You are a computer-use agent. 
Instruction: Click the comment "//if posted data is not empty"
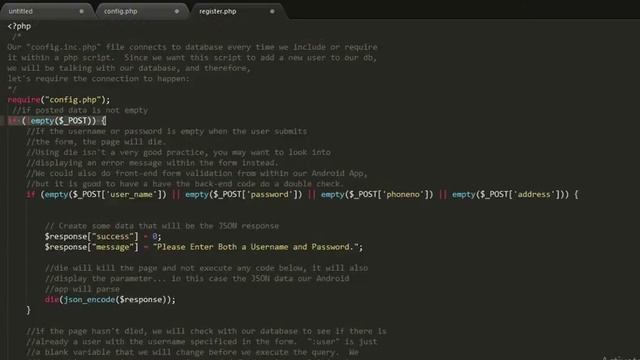click(x=80, y=110)
